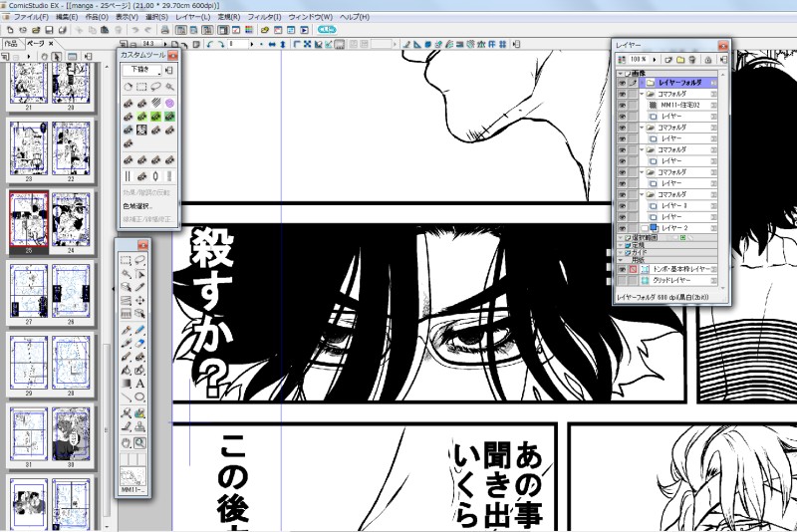Open zoom value 34.3 dropdown arrow
This screenshot has width=797, height=532.
coord(165,44)
